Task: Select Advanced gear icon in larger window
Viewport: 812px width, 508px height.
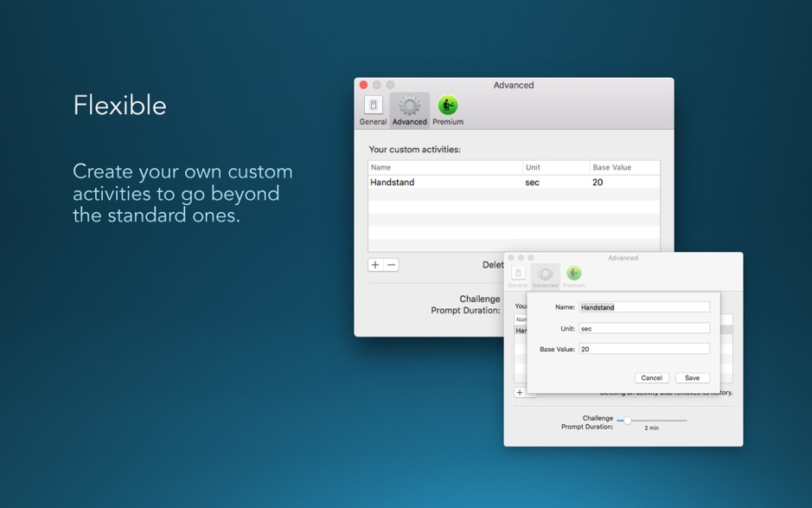Action: pyautogui.click(x=409, y=110)
